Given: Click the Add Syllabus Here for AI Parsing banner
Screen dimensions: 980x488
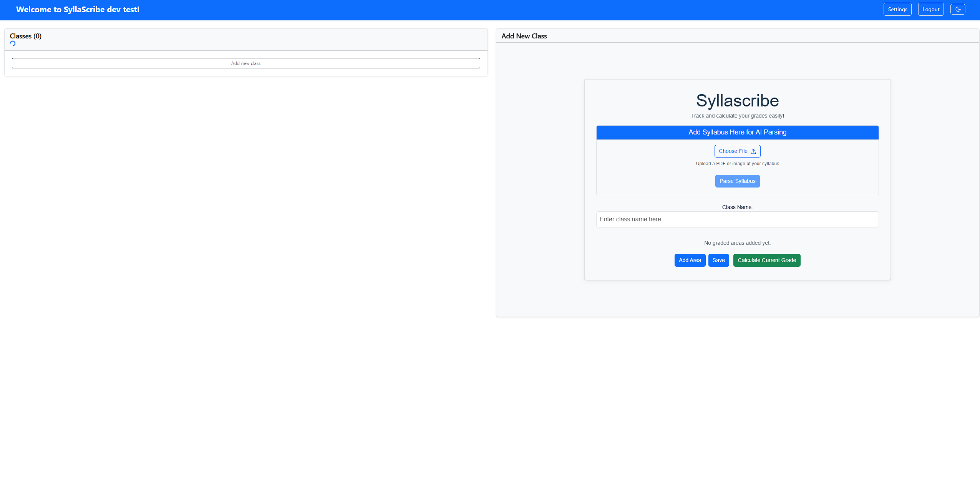Looking at the screenshot, I should pyautogui.click(x=737, y=132).
